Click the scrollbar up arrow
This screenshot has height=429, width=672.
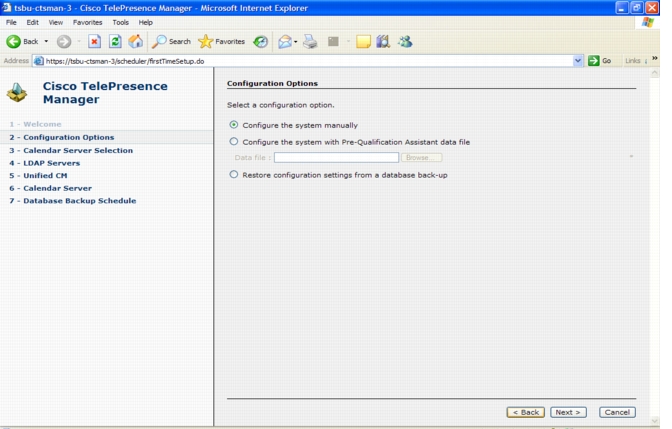click(654, 73)
